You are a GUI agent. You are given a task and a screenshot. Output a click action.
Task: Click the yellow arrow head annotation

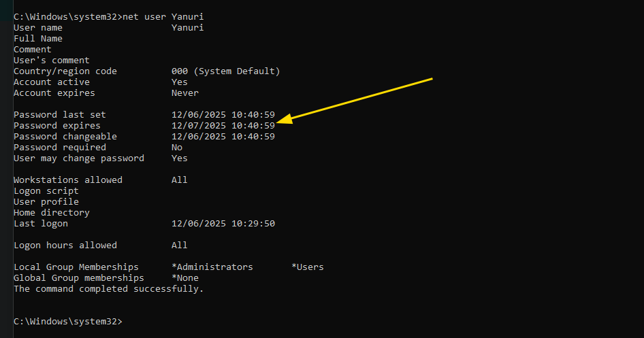[x=285, y=119]
